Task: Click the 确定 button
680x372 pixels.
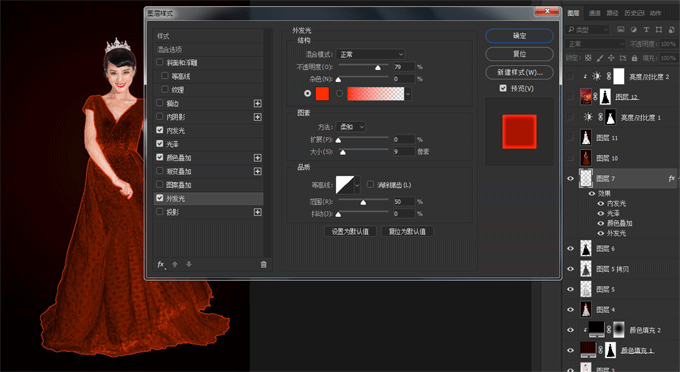Action: coord(519,36)
